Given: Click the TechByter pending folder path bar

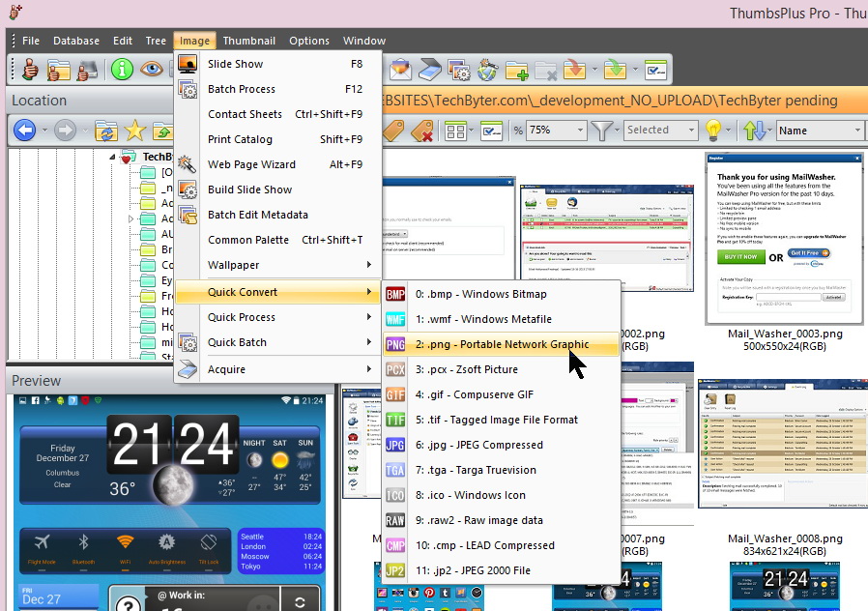Looking at the screenshot, I should click(624, 101).
